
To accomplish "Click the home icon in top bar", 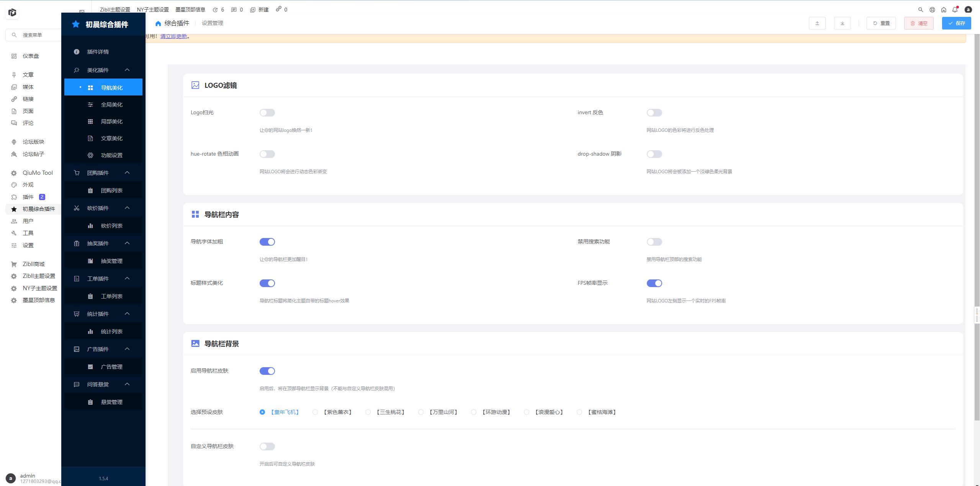I will 943,10.
